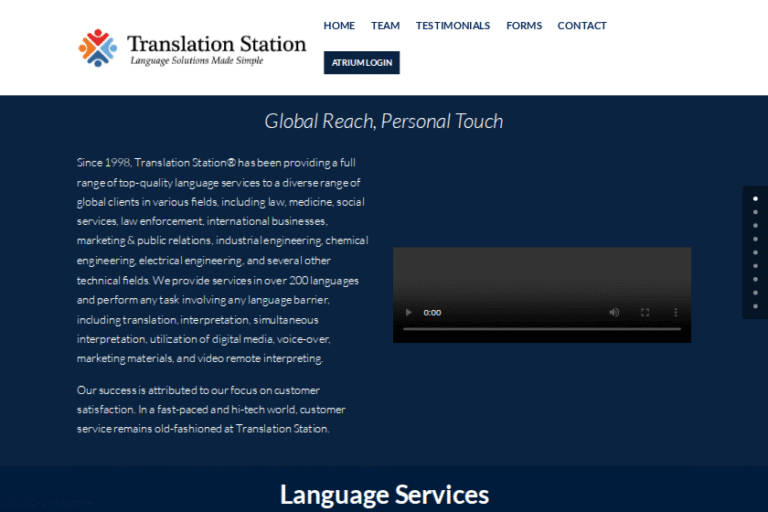This screenshot has width=768, height=512.
Task: Open the HOME menu item
Action: [x=339, y=26]
